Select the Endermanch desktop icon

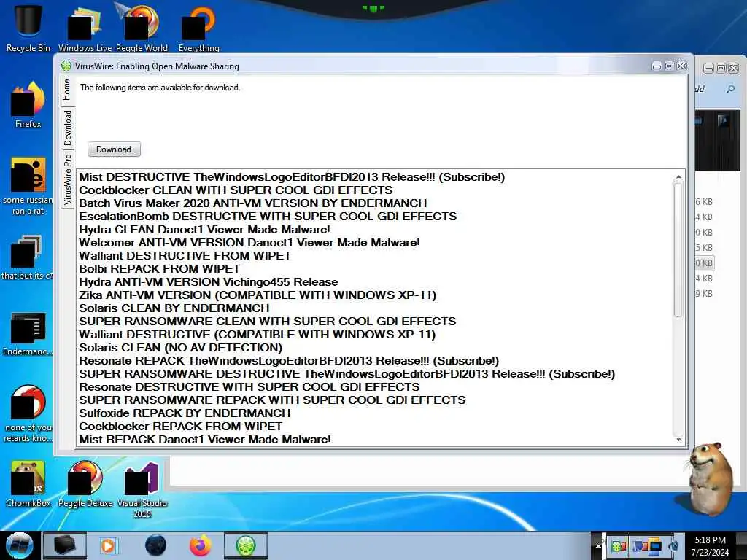pos(28,333)
